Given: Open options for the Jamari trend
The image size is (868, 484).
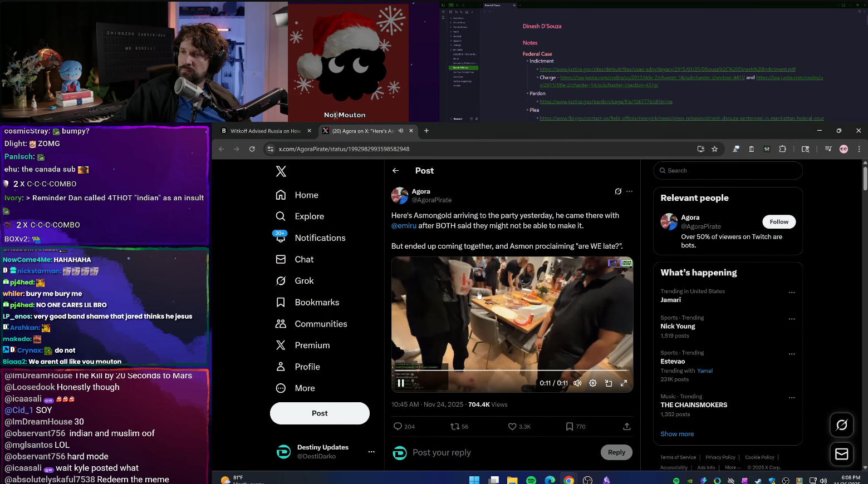Looking at the screenshot, I should point(792,293).
